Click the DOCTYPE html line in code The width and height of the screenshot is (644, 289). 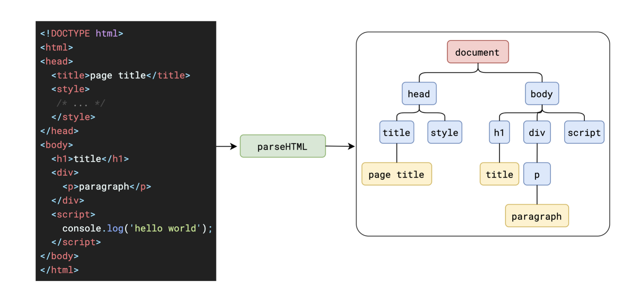pyautogui.click(x=82, y=33)
